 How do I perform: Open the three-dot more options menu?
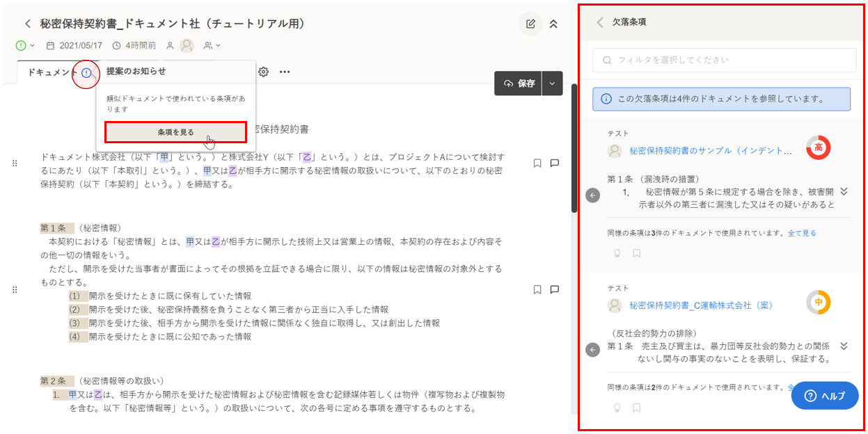[x=285, y=72]
